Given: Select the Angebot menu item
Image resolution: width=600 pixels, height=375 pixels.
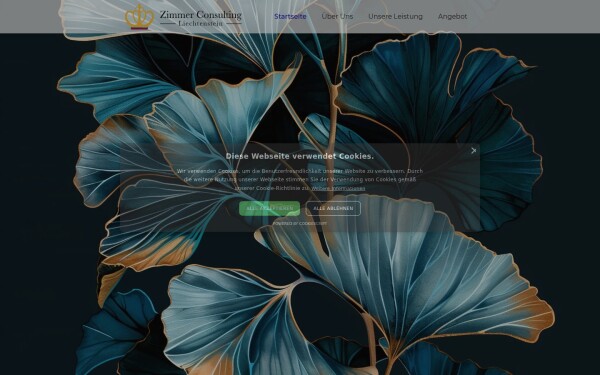Looking at the screenshot, I should pyautogui.click(x=452, y=16).
